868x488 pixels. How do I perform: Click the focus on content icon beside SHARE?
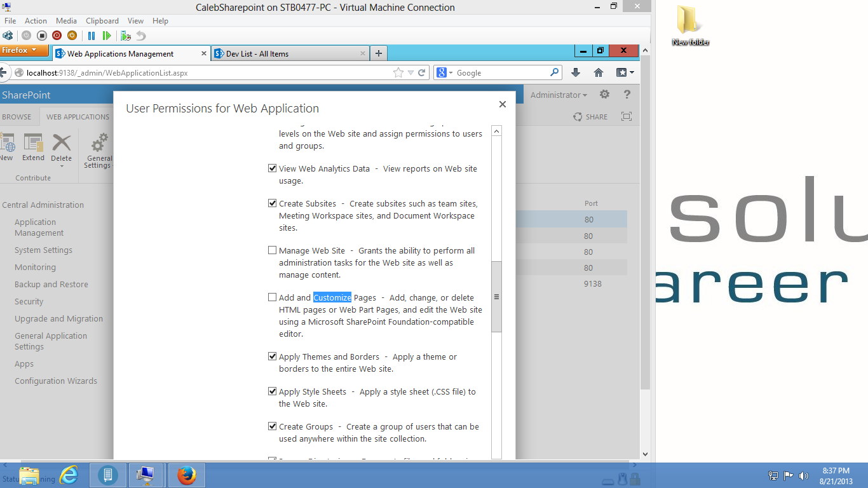point(627,116)
